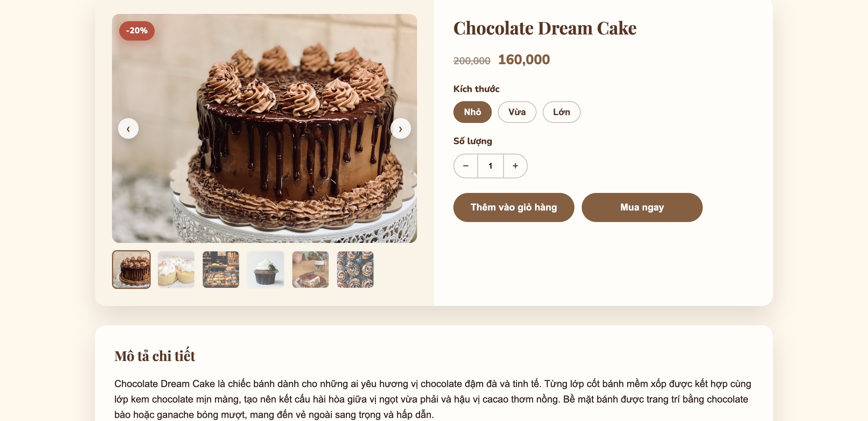
Task: Go to previous product image arrow
Action: [x=128, y=128]
